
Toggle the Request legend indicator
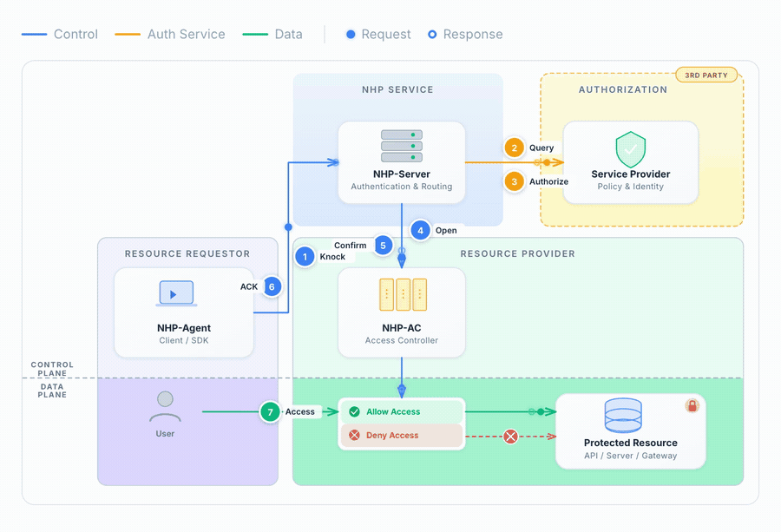pos(350,34)
